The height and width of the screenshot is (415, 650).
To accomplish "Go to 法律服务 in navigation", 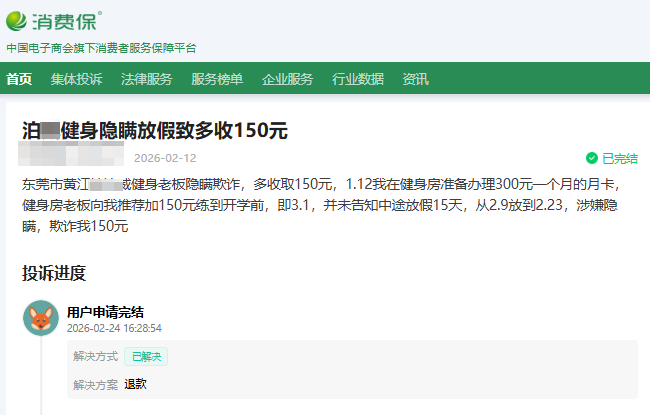I will [147, 79].
